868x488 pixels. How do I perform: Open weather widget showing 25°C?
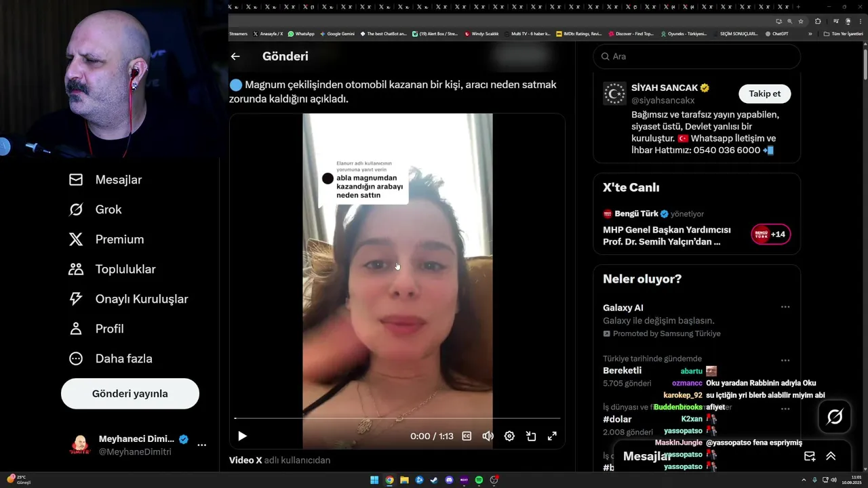[18, 479]
